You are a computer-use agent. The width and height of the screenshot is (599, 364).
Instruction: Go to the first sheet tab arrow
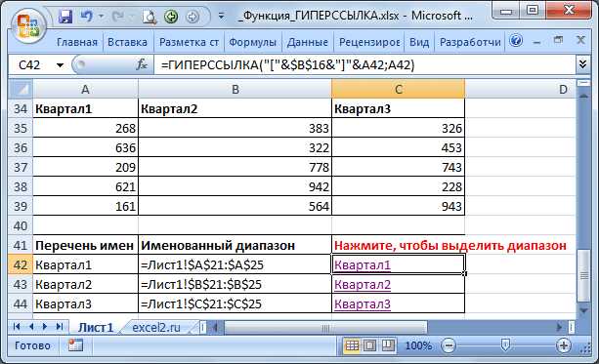coord(17,326)
